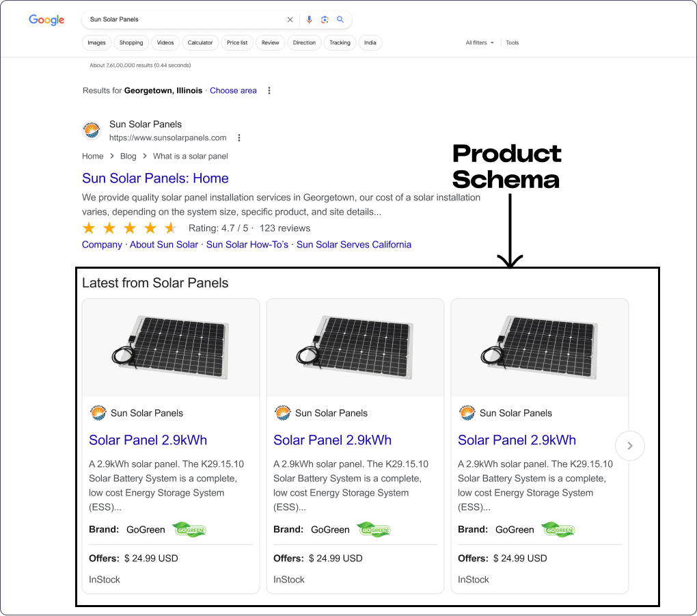Open the All filters dropdown
This screenshot has width=697, height=616.
tap(478, 42)
